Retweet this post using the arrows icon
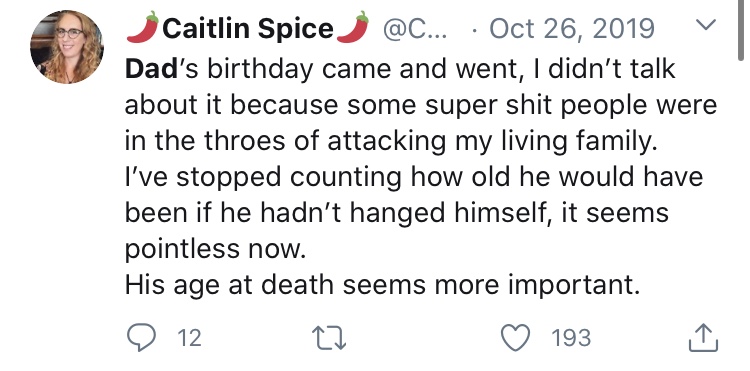750x371 pixels. [x=329, y=338]
